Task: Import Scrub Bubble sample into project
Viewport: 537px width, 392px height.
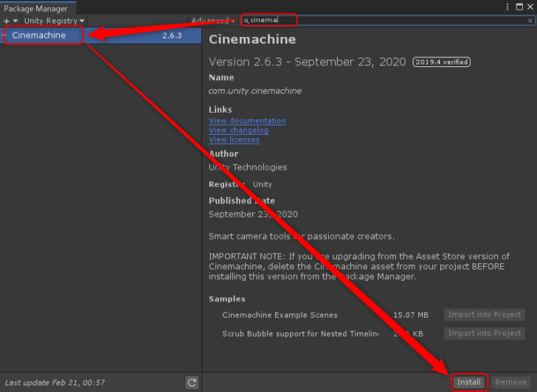Action: point(485,333)
